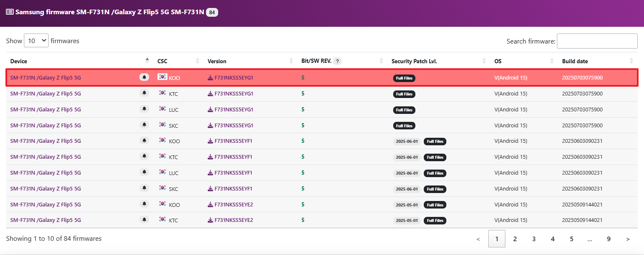644x255 pixels.
Task: Click Korean flag beside SKC in F731NKSS5EYF1 row
Action: tap(162, 188)
